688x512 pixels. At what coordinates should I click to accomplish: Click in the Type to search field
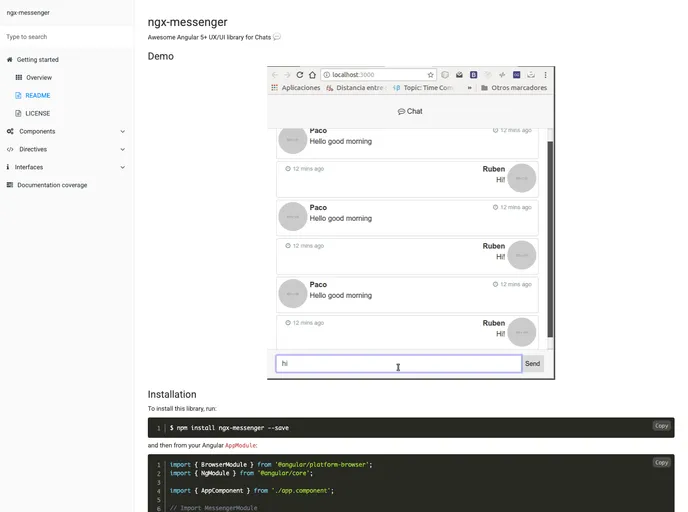pyautogui.click(x=67, y=37)
